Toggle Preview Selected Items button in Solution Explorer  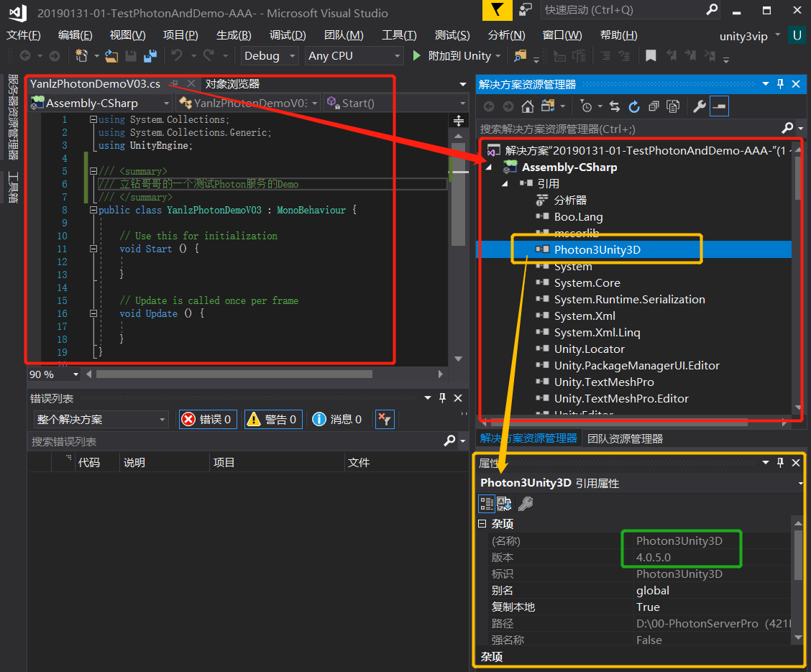[720, 106]
